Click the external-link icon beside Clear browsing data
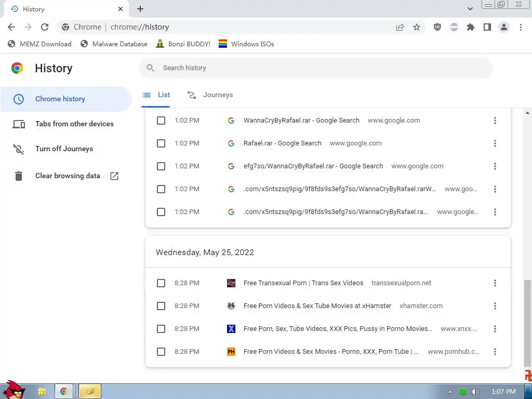This screenshot has width=532, height=399. tap(114, 176)
